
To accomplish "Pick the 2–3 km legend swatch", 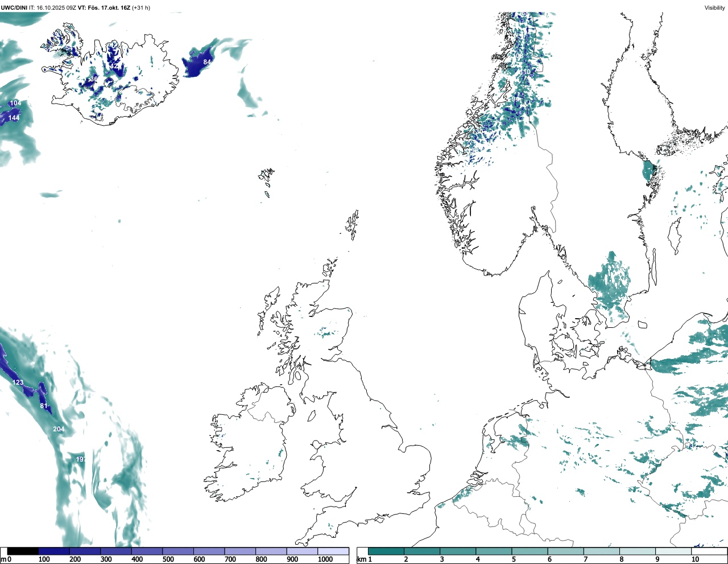I will tap(422, 551).
